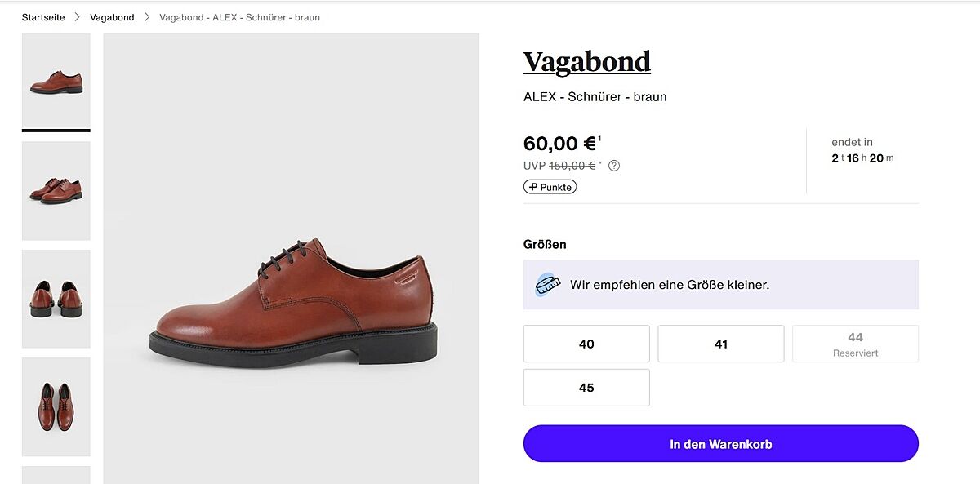
Task: Choose size 45
Action: [x=586, y=388]
